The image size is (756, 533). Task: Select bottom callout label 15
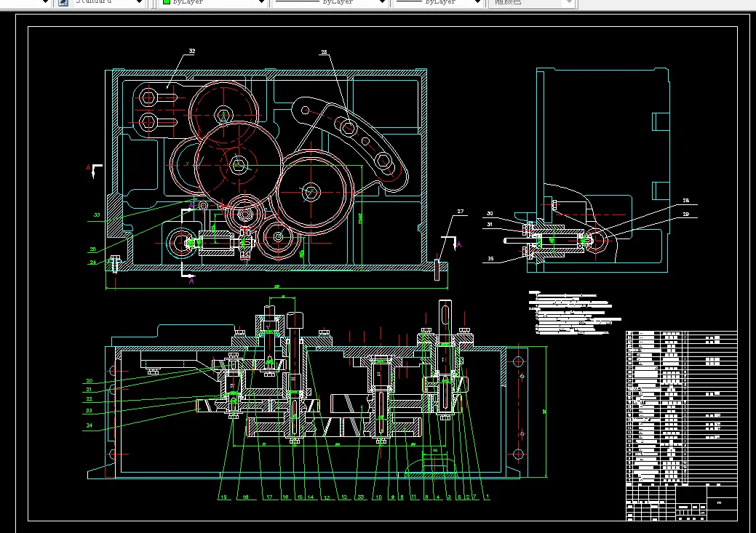click(300, 497)
